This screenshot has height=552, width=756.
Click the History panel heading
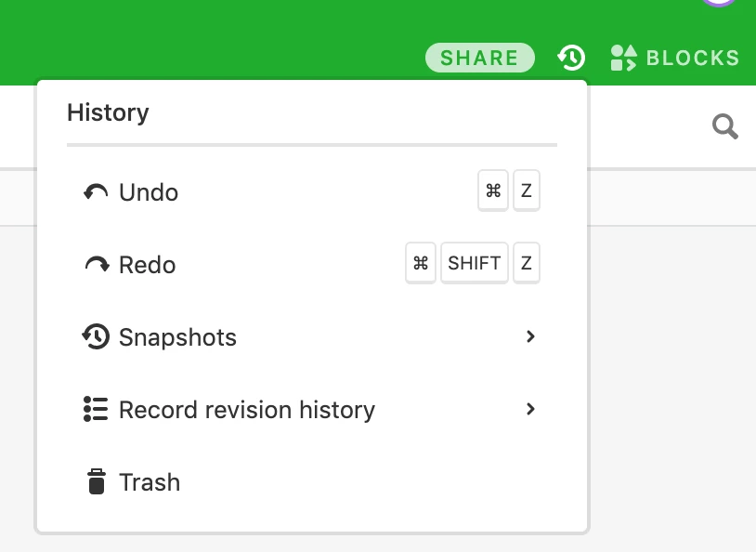tap(108, 112)
